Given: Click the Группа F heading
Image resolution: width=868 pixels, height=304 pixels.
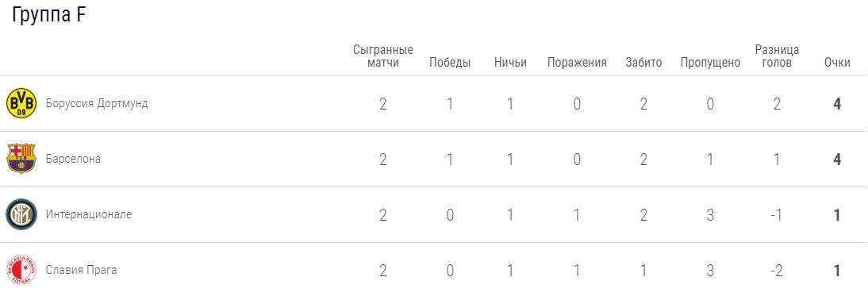Looking at the screenshot, I should click(48, 15).
